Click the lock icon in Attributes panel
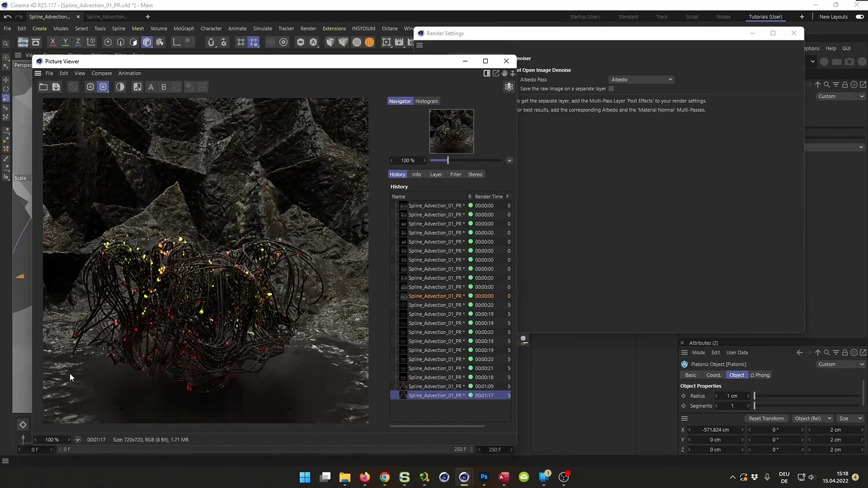Viewport: 868px width, 488px height. [x=844, y=352]
